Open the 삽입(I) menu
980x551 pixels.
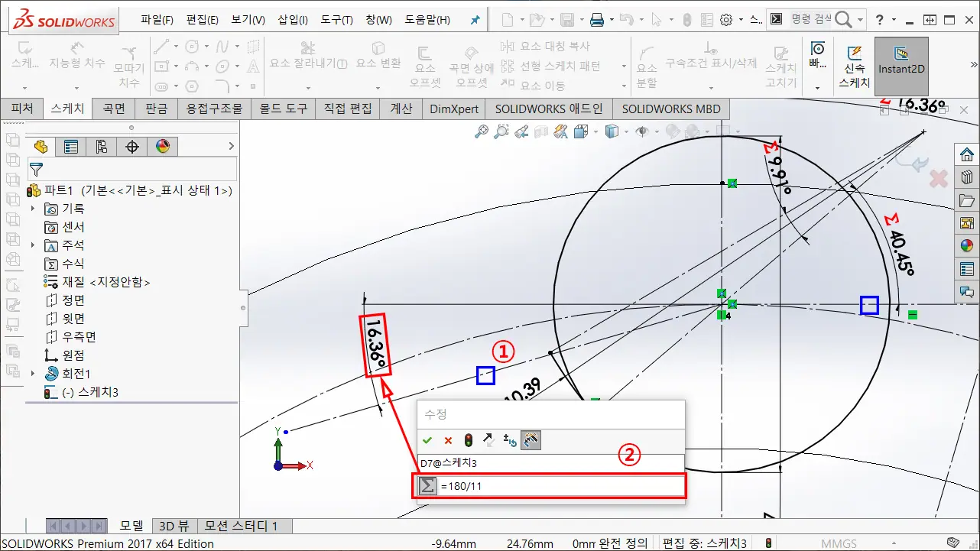[x=293, y=20]
